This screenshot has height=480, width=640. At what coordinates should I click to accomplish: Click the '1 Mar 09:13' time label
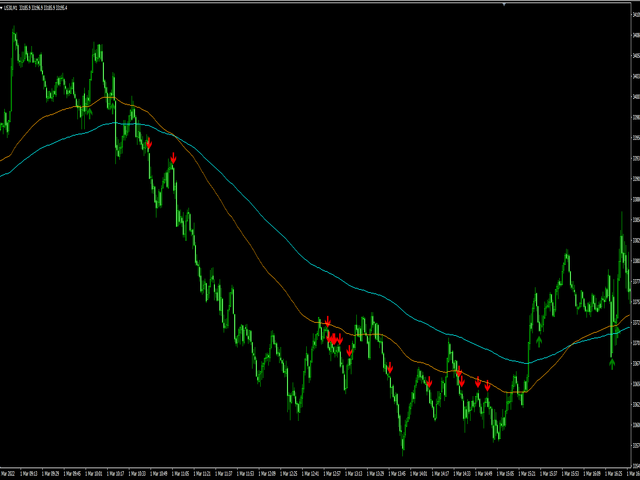(29, 474)
